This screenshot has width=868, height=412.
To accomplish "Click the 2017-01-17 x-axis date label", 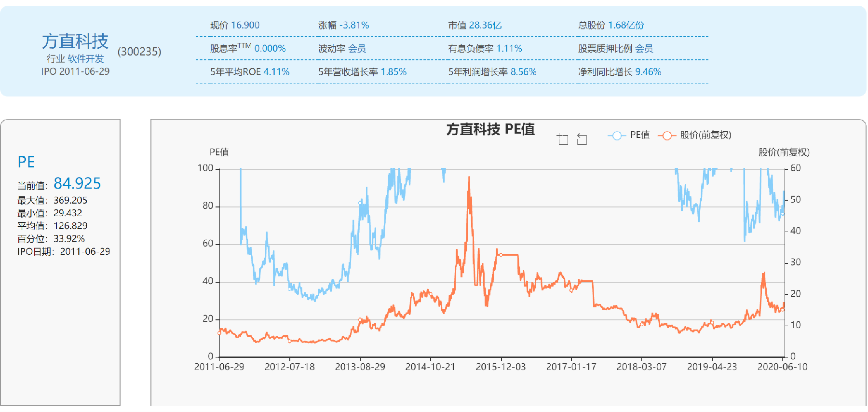I will (571, 367).
